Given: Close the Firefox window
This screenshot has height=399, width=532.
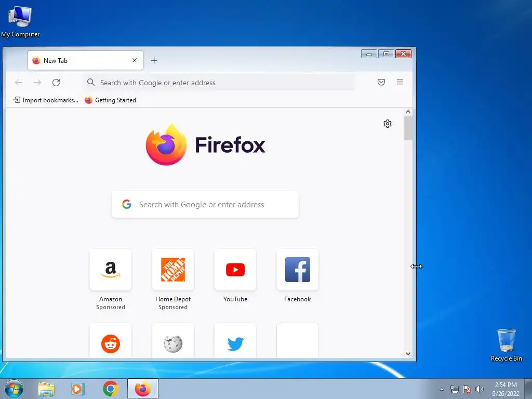Looking at the screenshot, I should click(x=403, y=54).
